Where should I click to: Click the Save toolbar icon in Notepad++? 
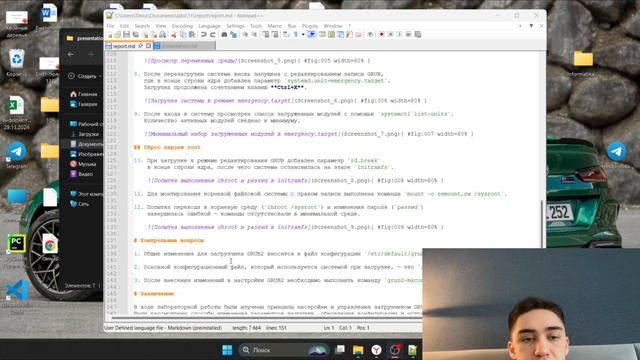point(126,35)
